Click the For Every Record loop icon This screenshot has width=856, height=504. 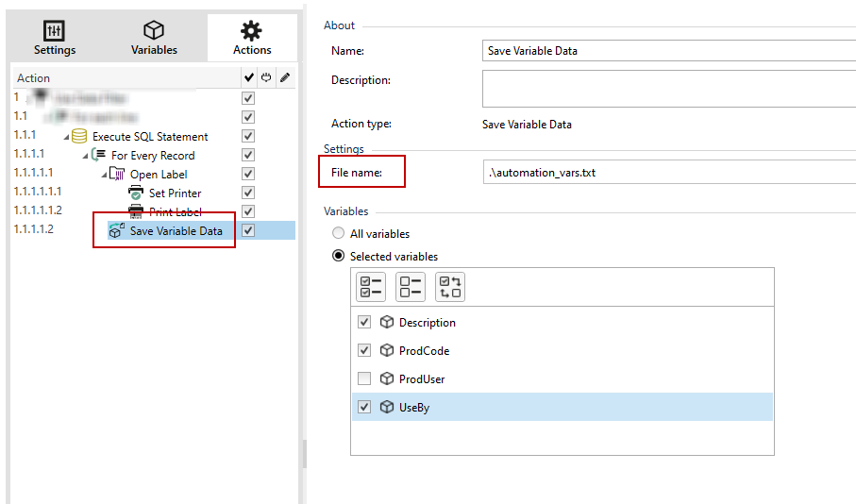tap(98, 155)
